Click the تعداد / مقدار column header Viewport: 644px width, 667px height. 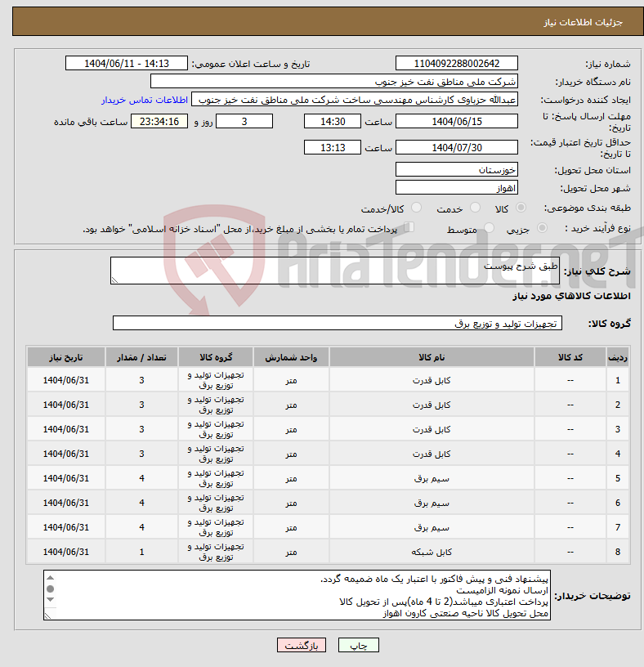pos(141,357)
